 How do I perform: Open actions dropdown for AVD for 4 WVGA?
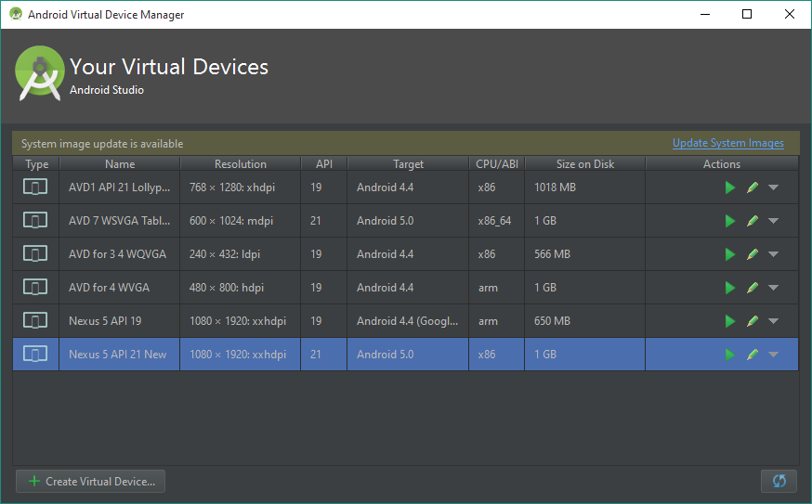(x=773, y=288)
